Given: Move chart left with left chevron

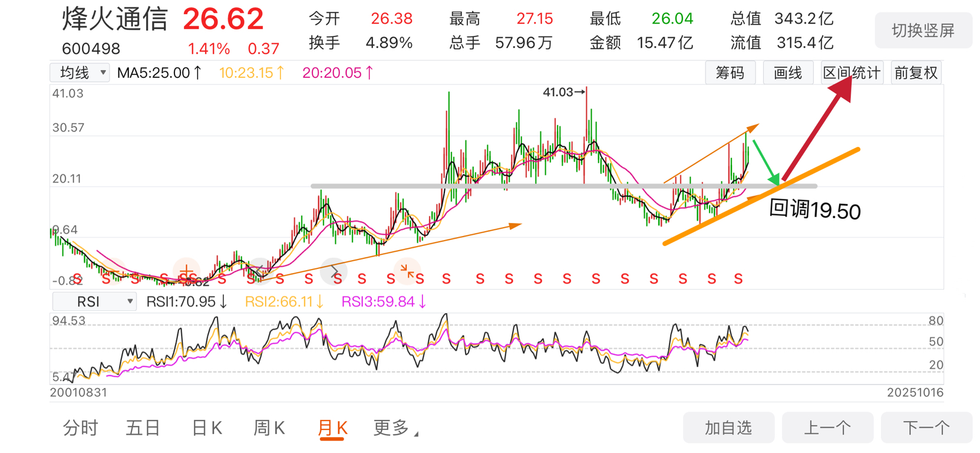Looking at the screenshot, I should [260, 272].
